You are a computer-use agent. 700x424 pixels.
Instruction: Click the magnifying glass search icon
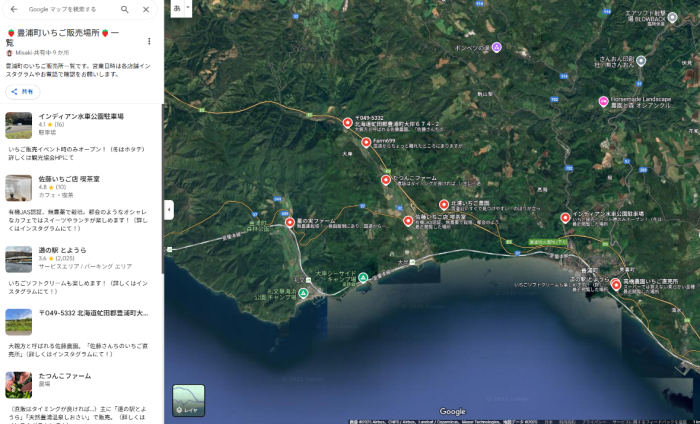point(125,9)
